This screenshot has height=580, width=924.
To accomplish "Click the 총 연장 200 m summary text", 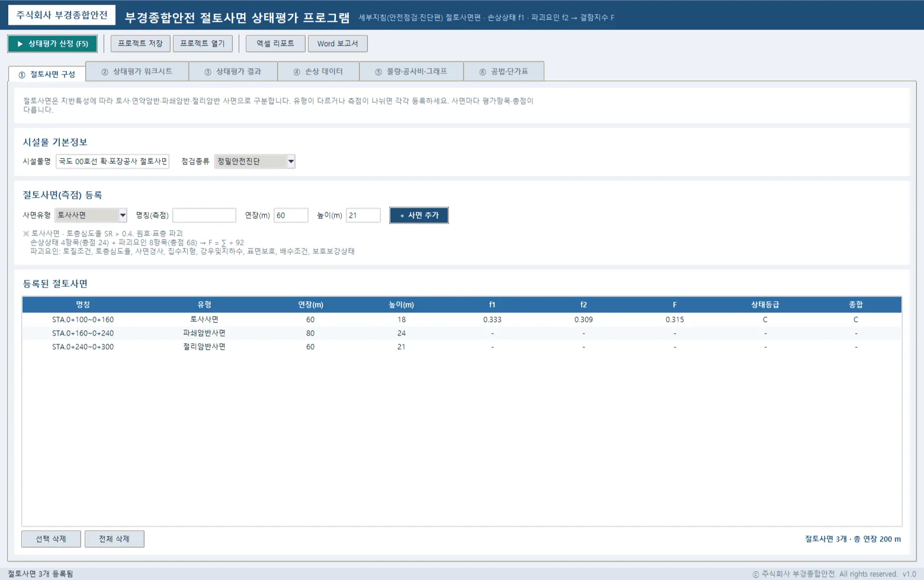I will [877, 539].
